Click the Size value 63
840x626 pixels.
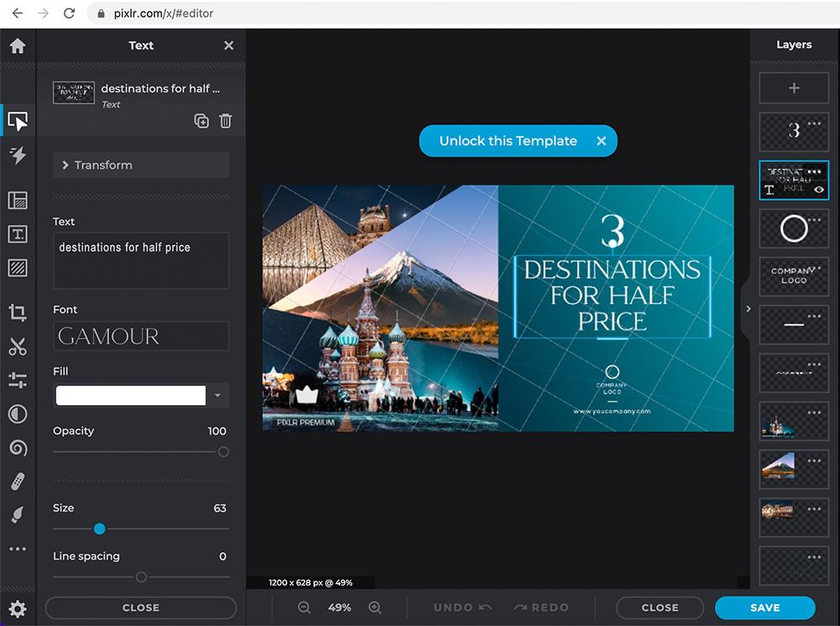tap(219, 508)
